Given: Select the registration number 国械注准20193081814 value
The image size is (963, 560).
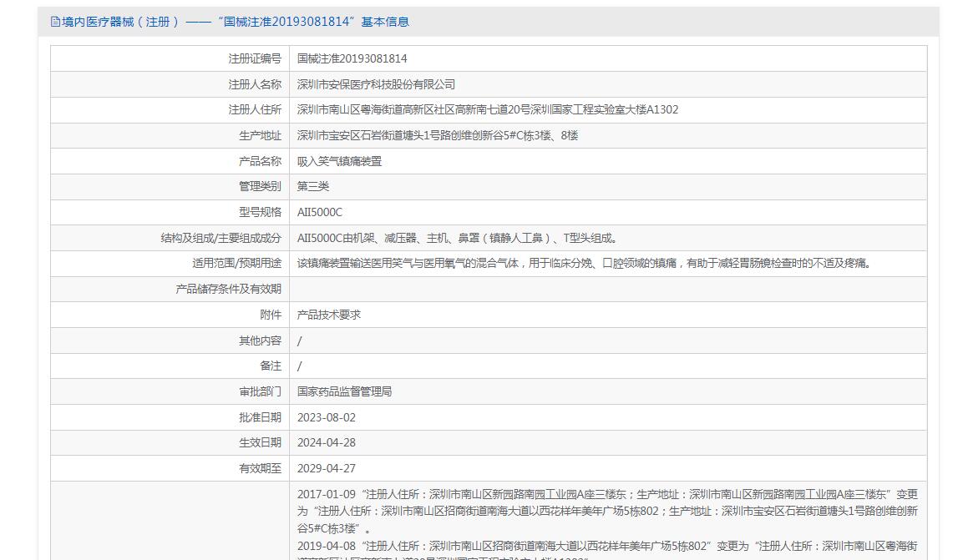Looking at the screenshot, I should coord(352,58).
